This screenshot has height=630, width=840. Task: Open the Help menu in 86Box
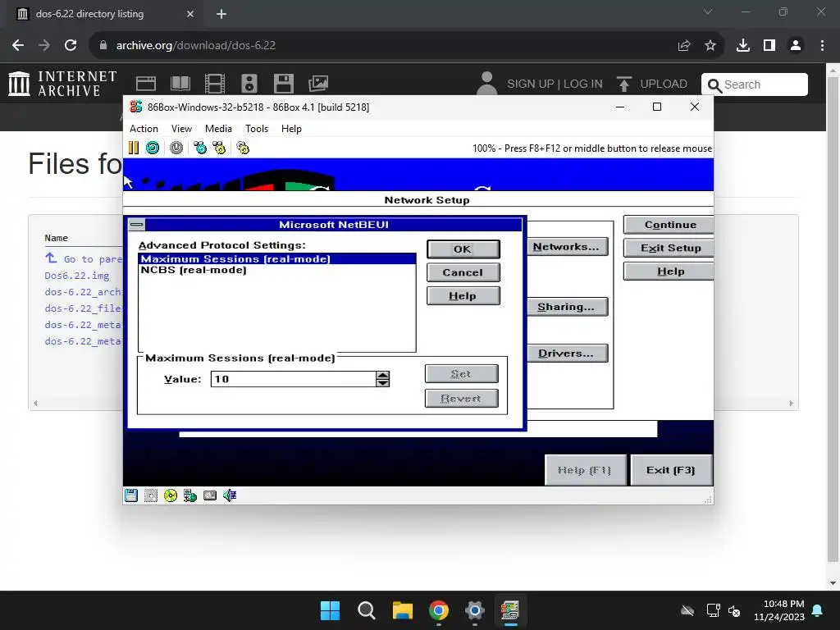291,129
